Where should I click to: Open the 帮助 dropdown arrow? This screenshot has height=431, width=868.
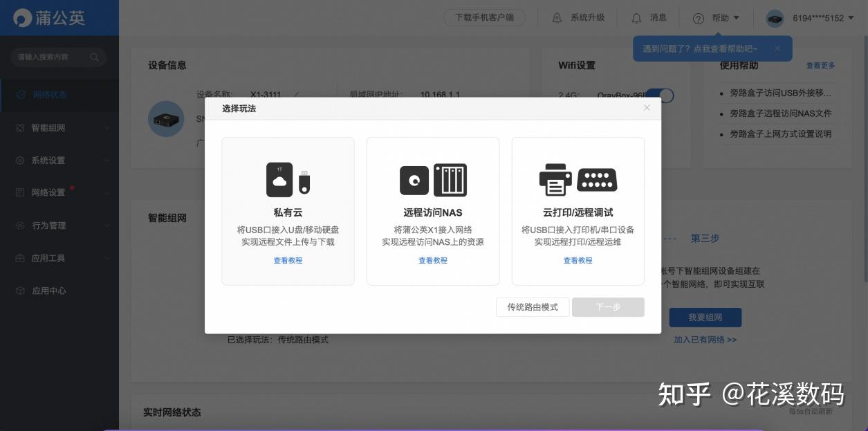[736, 18]
